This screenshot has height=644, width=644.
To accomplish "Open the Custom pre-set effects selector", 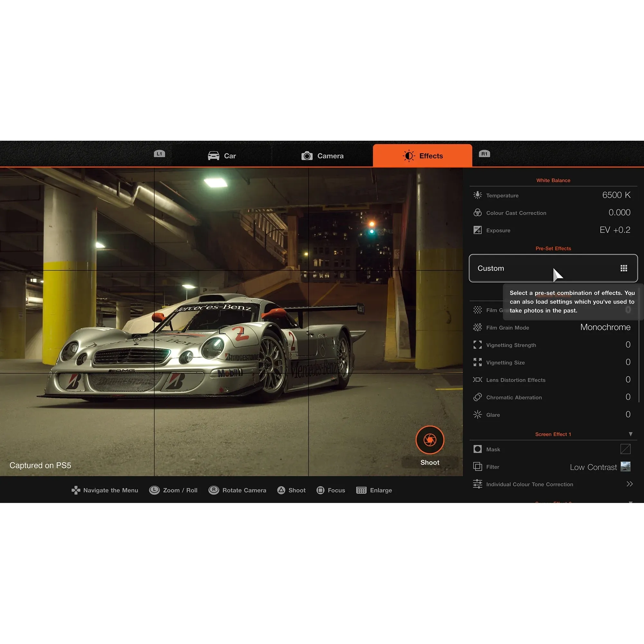I will click(x=553, y=268).
